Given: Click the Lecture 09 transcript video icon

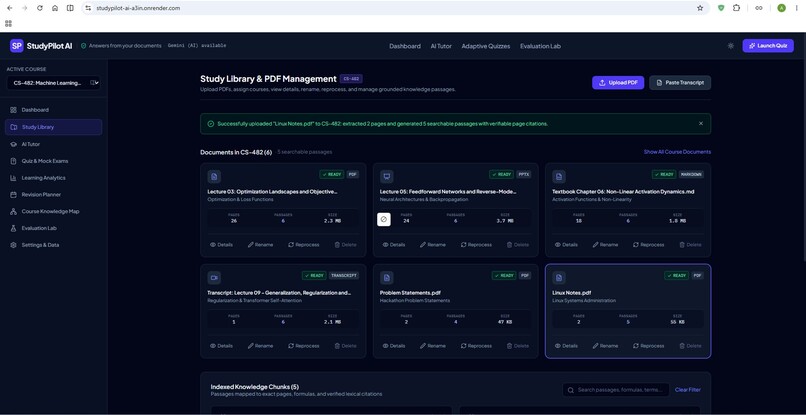Looking at the screenshot, I should coord(214,278).
